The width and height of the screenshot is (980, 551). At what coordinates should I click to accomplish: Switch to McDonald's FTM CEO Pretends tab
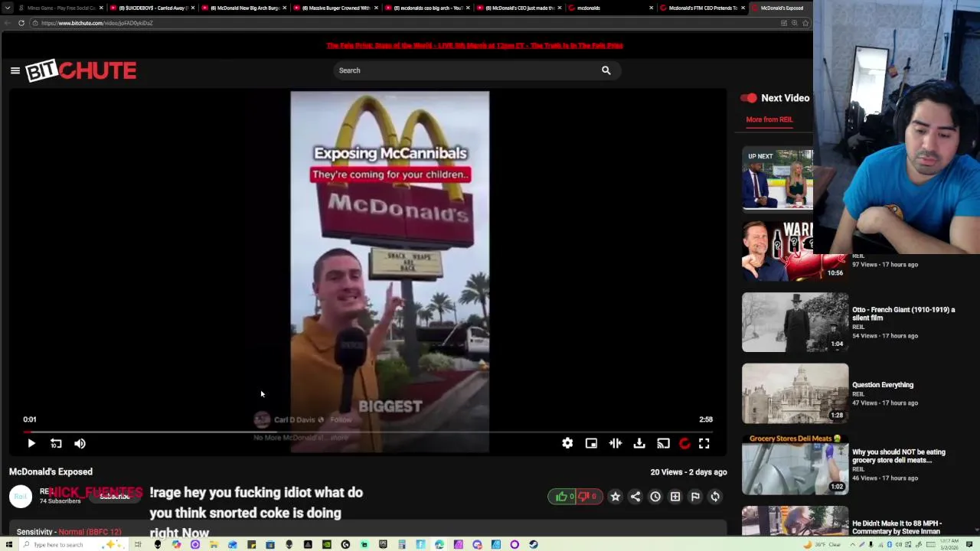tap(702, 8)
